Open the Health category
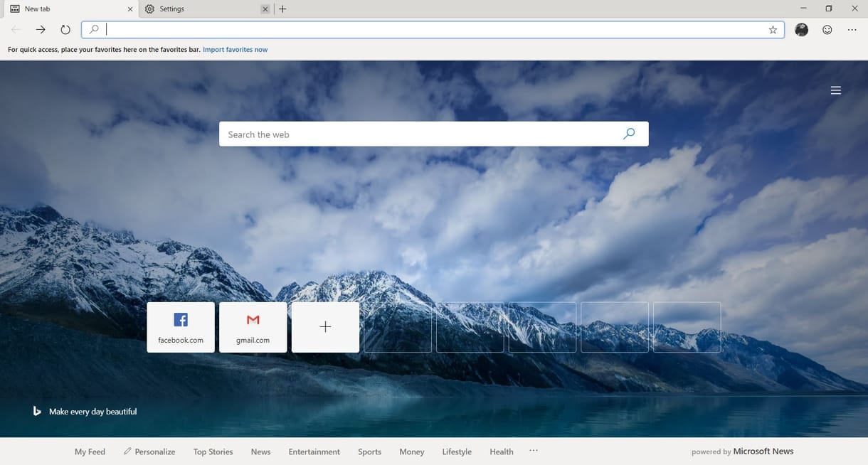Viewport: 868px width, 465px height. point(501,451)
